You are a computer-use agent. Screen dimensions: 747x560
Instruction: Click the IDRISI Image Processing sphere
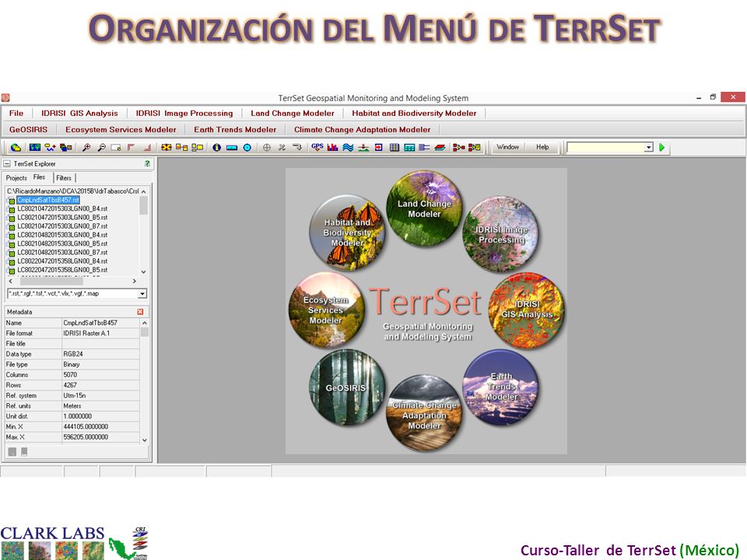click(x=500, y=234)
